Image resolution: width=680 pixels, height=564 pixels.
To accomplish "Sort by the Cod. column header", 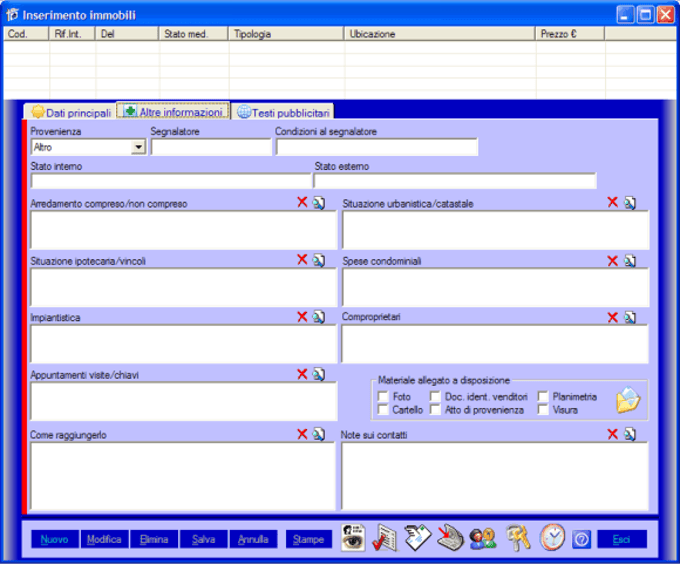I will pos(26,34).
